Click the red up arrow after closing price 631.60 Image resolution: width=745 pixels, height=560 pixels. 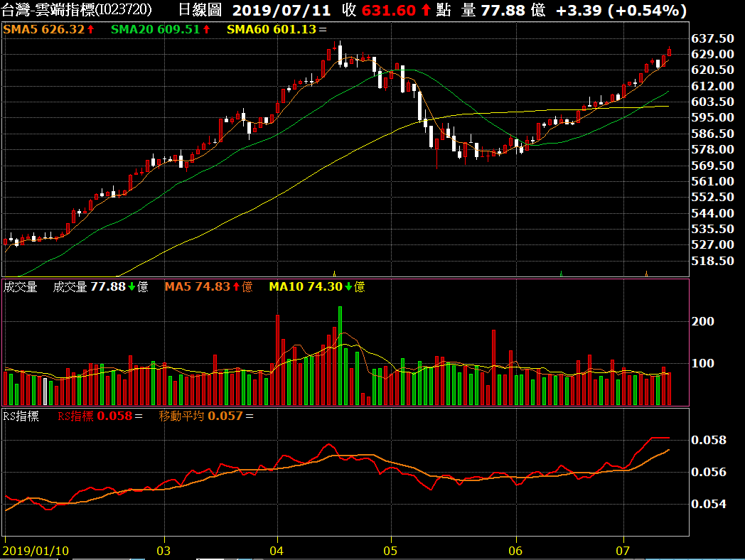click(426, 11)
